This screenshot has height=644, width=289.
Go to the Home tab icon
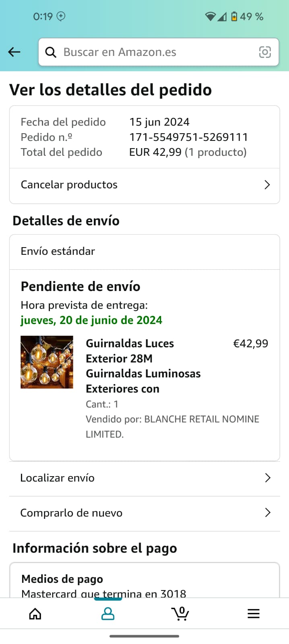(35, 614)
